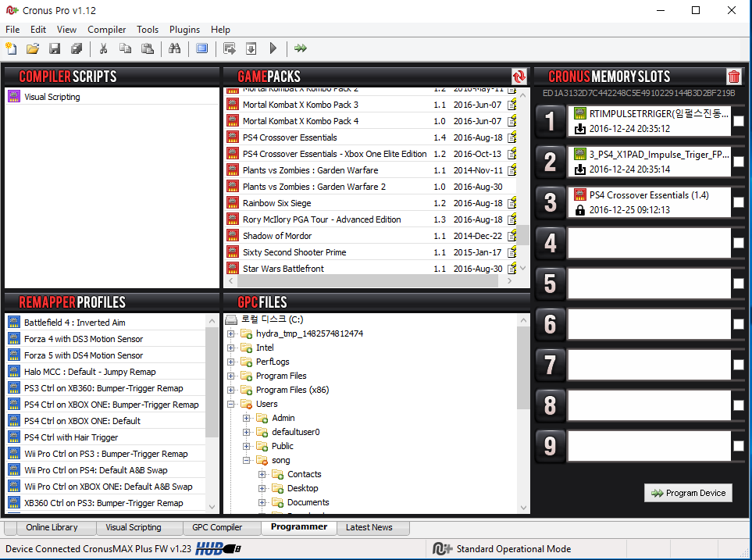752x560 pixels.
Task: Click the Install to device toolbar icon
Action: [251, 48]
